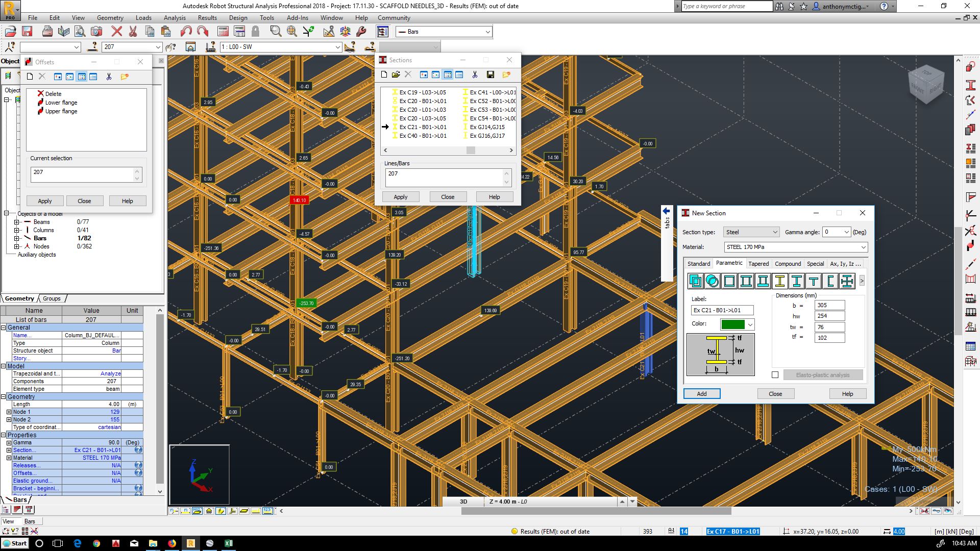Switch Sections list to large icons view
Screen dimensions: 980x551
point(424,74)
